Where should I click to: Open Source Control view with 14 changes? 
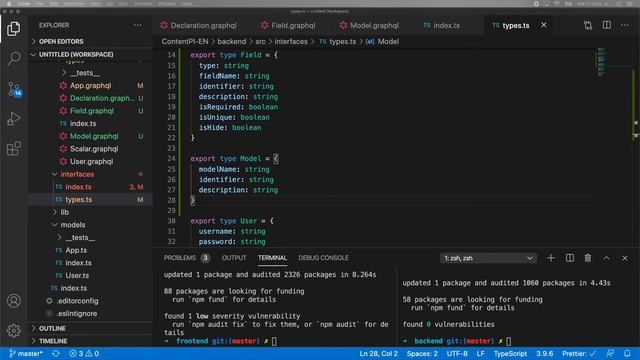14,89
